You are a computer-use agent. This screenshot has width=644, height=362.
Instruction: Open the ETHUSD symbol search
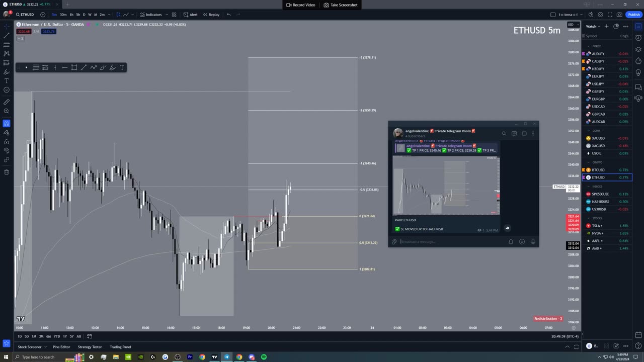tap(25, 15)
